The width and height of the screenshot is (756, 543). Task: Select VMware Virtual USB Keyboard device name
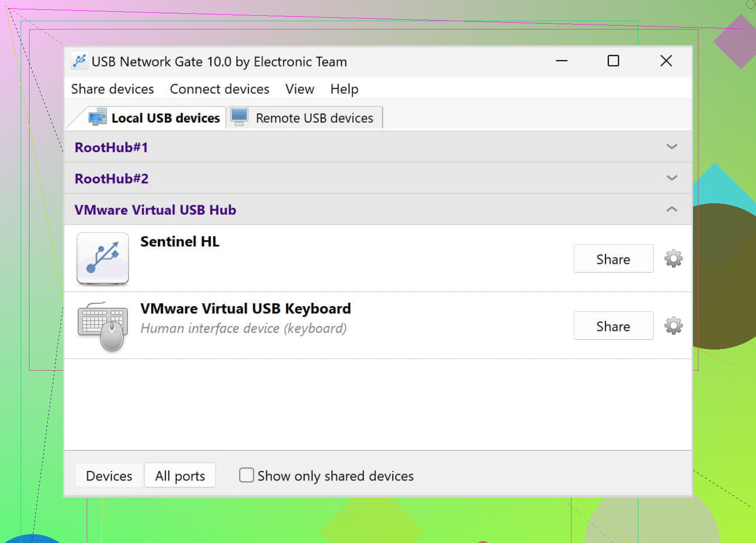[x=246, y=308]
